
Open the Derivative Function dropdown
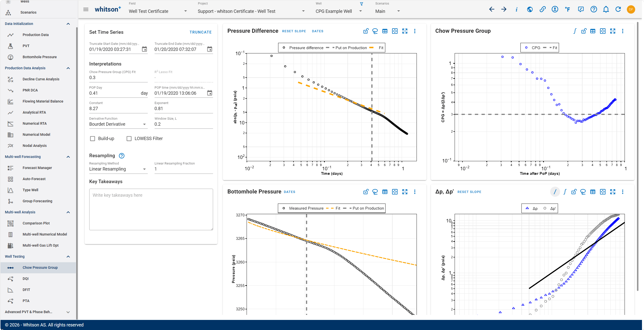[x=118, y=124]
